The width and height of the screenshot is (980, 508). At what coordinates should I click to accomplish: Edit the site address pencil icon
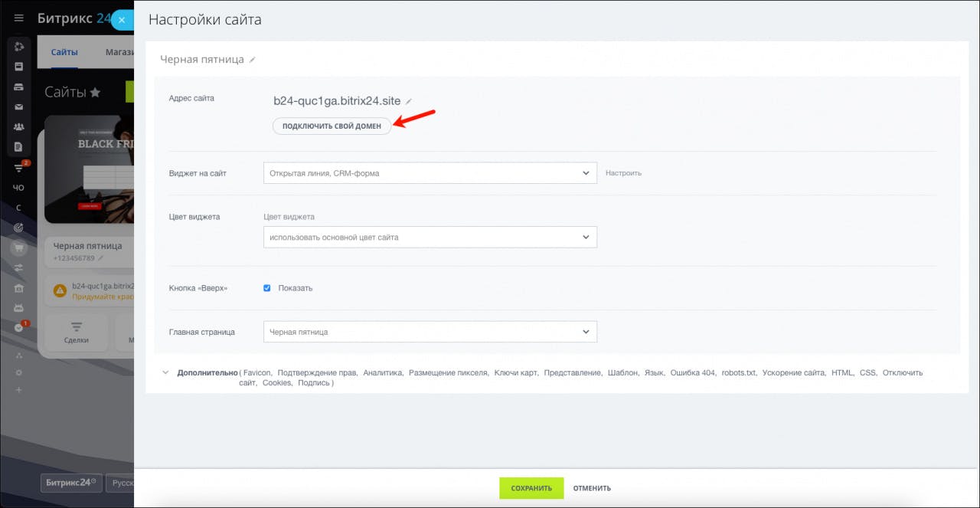point(409,101)
